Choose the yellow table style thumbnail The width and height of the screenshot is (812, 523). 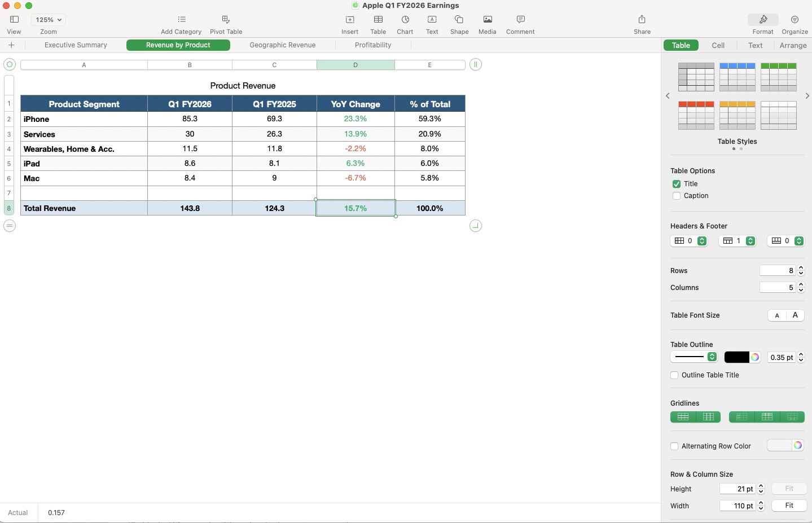pyautogui.click(x=738, y=116)
